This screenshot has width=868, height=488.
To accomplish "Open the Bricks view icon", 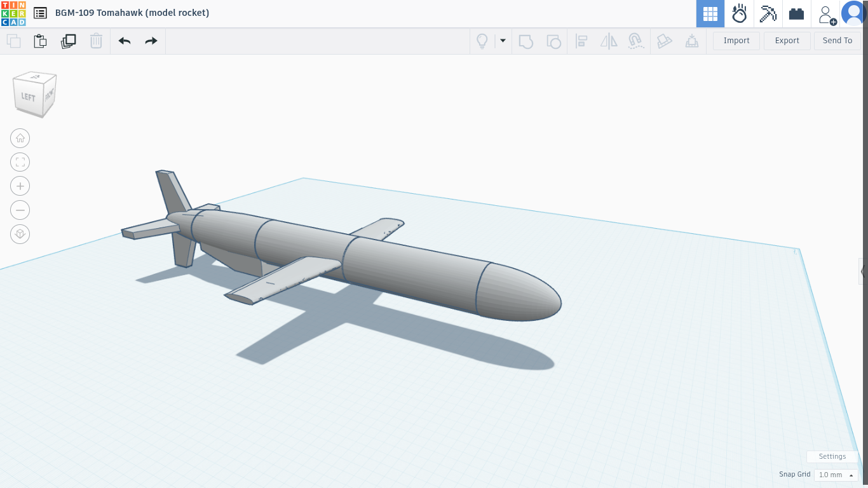I will click(x=797, y=13).
